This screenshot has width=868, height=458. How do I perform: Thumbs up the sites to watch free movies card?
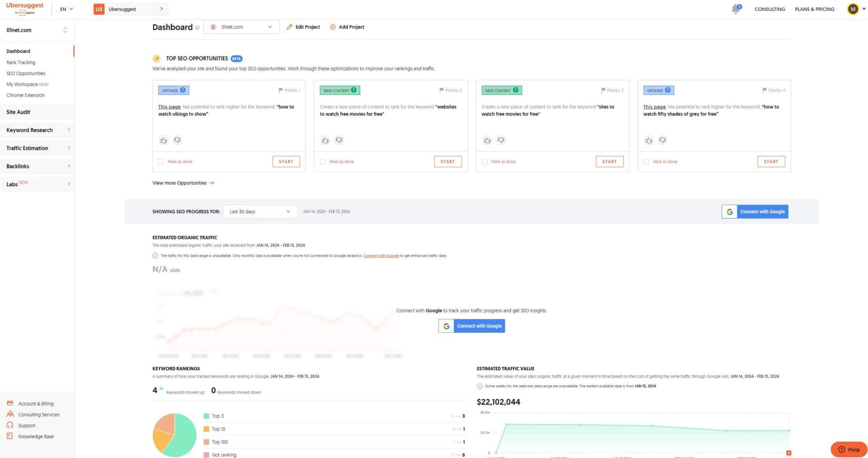point(487,140)
